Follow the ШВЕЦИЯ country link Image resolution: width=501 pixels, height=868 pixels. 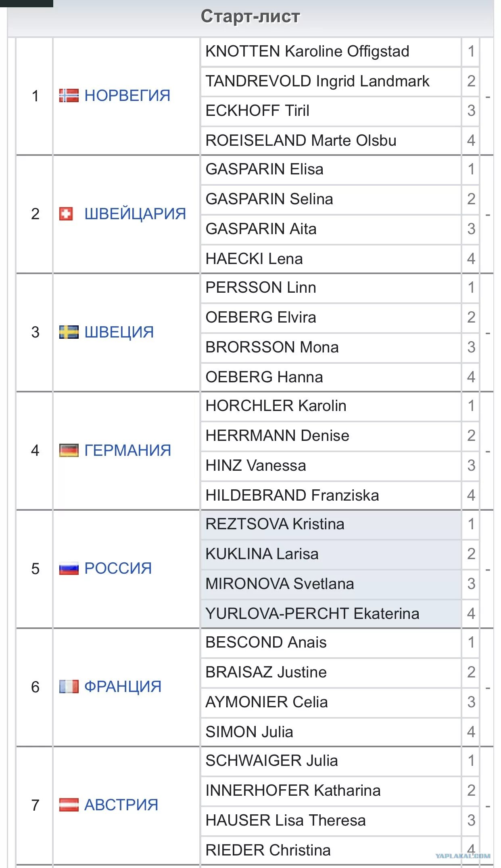(x=119, y=332)
